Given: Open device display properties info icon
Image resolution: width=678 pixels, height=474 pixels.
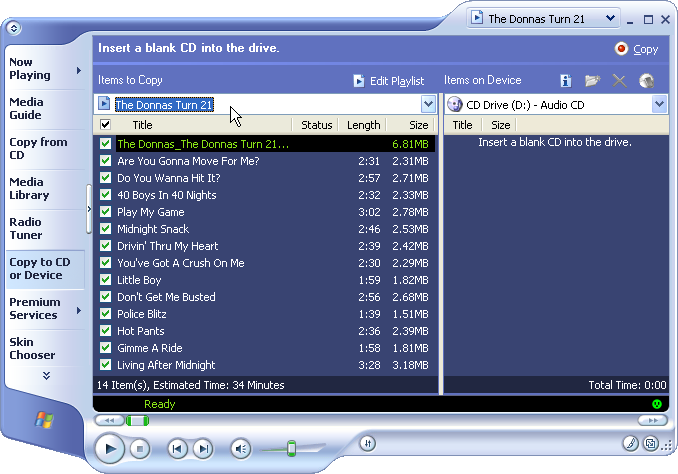Looking at the screenshot, I should click(x=566, y=80).
